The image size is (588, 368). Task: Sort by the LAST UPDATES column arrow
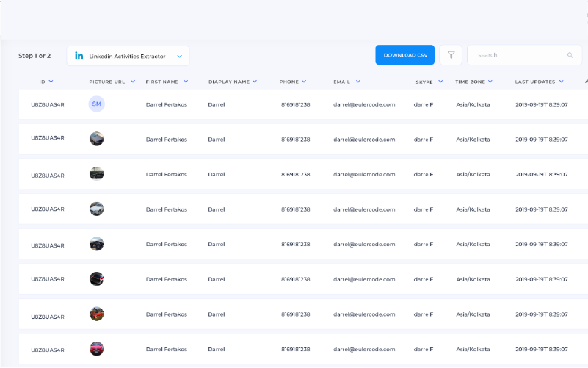click(x=562, y=82)
